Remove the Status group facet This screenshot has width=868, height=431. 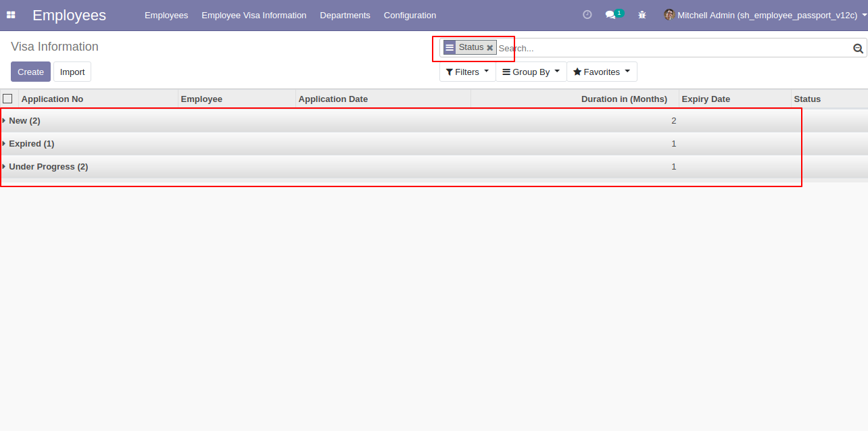(490, 48)
